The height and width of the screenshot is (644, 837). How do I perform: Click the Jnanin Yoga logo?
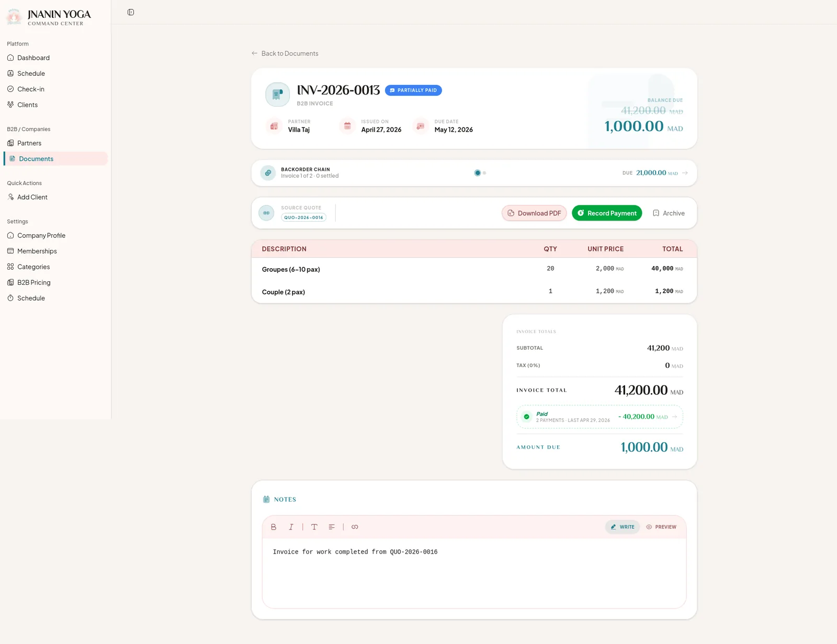click(14, 17)
